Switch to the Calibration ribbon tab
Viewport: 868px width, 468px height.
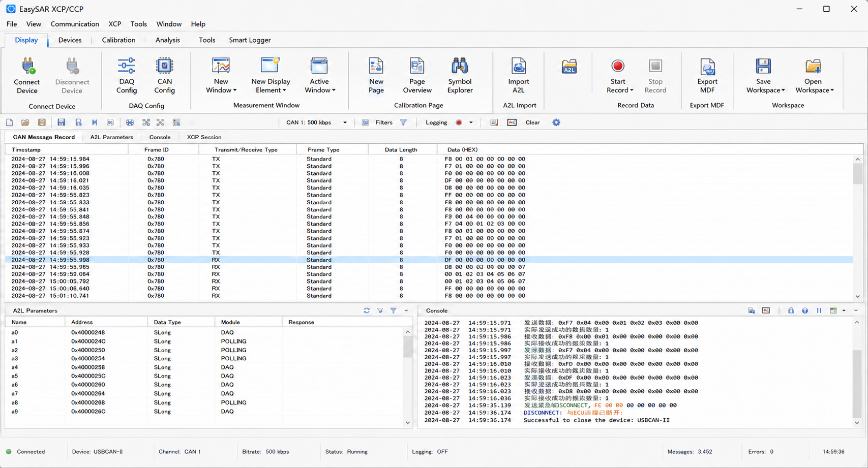click(x=118, y=40)
